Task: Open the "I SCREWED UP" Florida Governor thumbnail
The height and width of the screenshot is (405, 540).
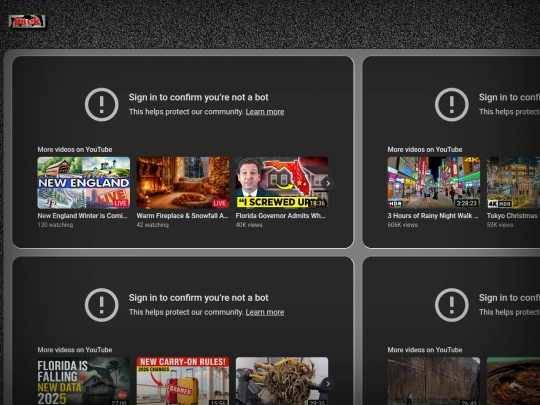Action: [x=282, y=183]
